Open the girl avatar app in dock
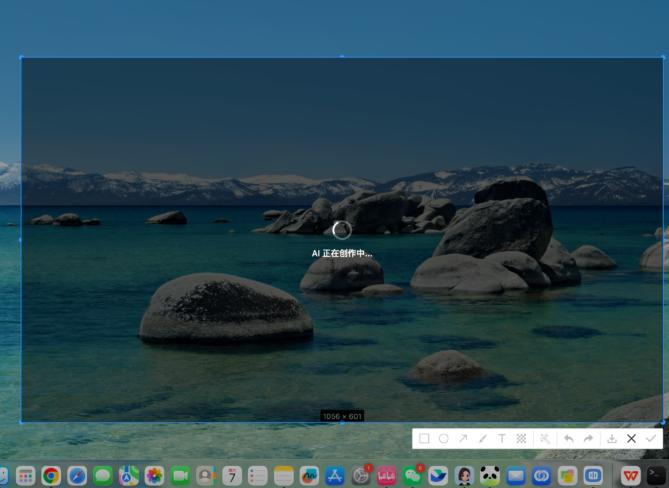The image size is (669, 488). [x=464, y=476]
